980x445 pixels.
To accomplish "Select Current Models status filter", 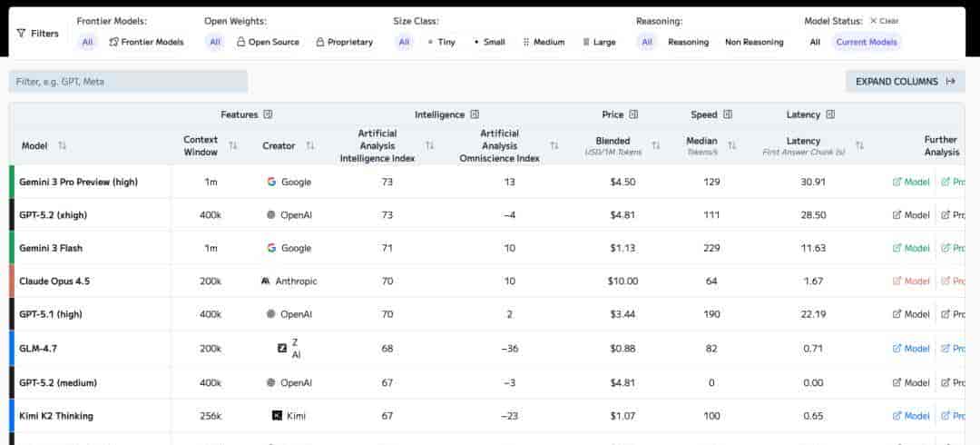I will [867, 42].
